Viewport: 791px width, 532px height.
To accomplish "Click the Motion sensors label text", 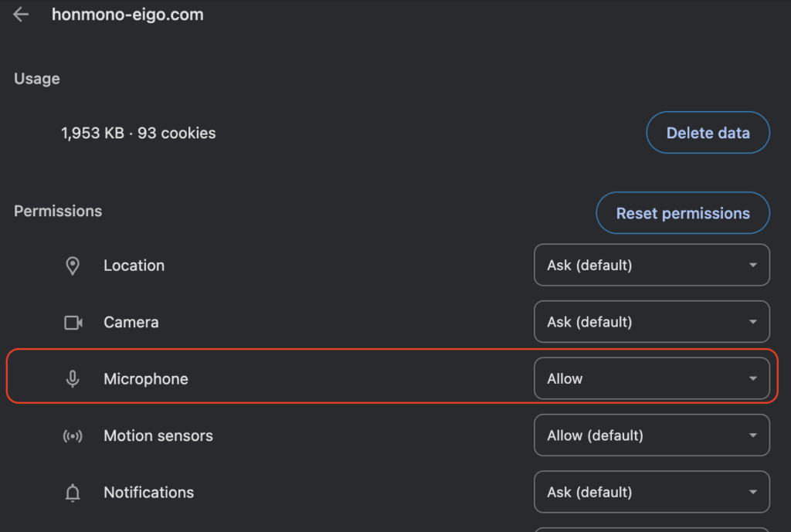I will 158,435.
